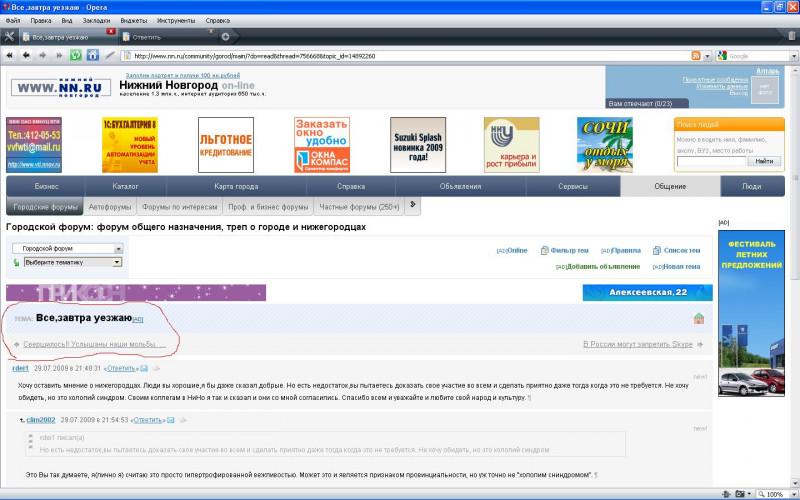This screenshot has height=500, width=800.
Task: Go back with the Back arrow
Action: tap(26, 56)
